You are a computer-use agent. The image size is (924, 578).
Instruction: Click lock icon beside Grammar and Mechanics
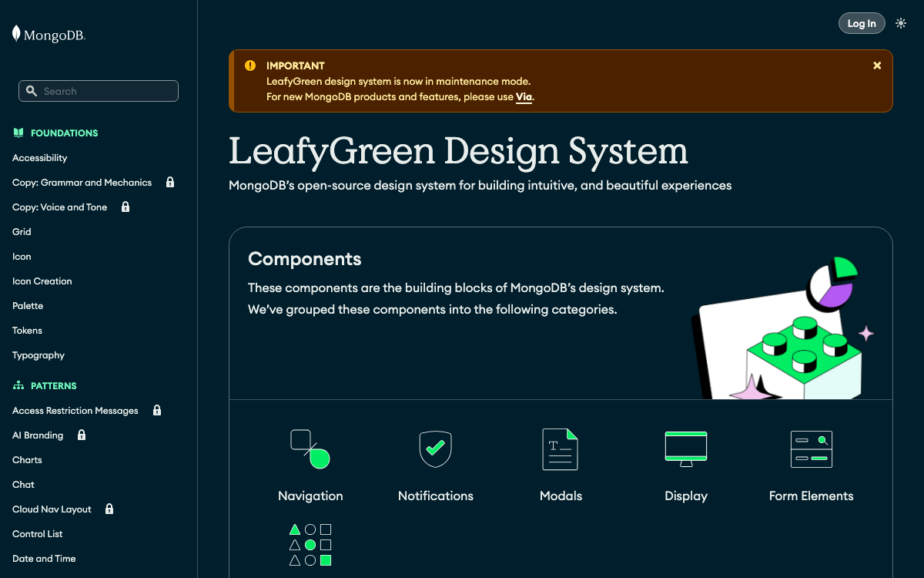point(170,183)
